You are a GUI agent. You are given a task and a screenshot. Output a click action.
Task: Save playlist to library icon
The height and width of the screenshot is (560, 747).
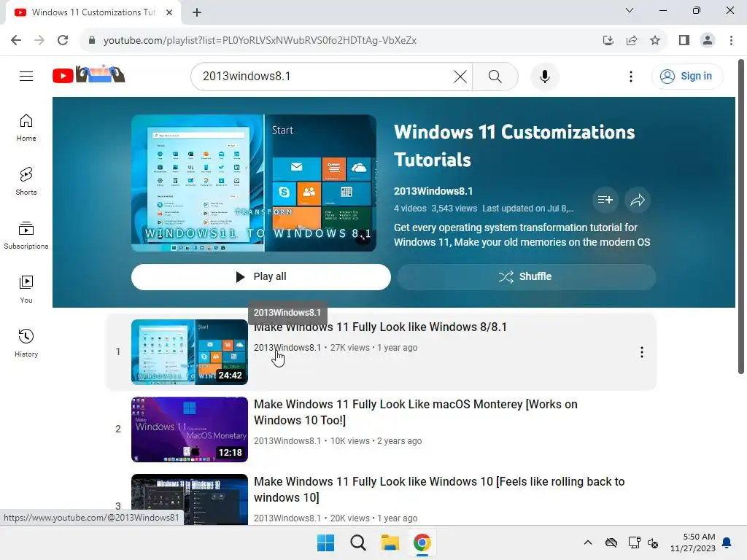(x=605, y=200)
